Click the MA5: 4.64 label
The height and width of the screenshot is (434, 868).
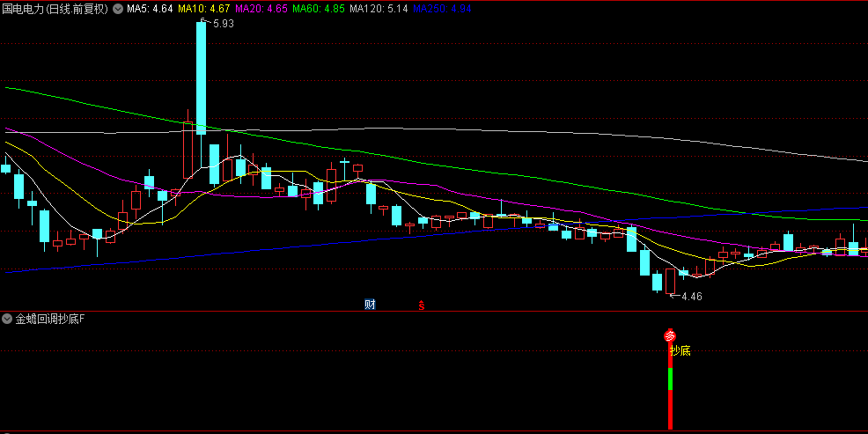[x=150, y=9]
